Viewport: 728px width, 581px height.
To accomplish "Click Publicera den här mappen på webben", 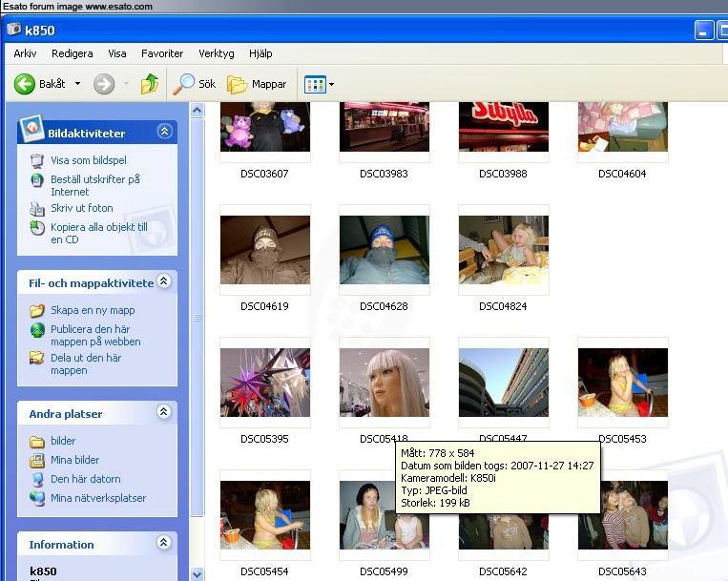I will point(95,335).
